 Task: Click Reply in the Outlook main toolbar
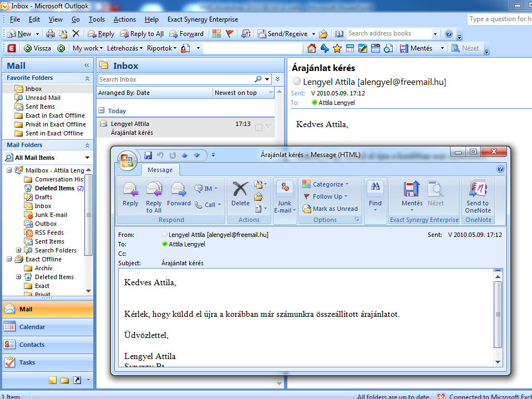point(101,34)
